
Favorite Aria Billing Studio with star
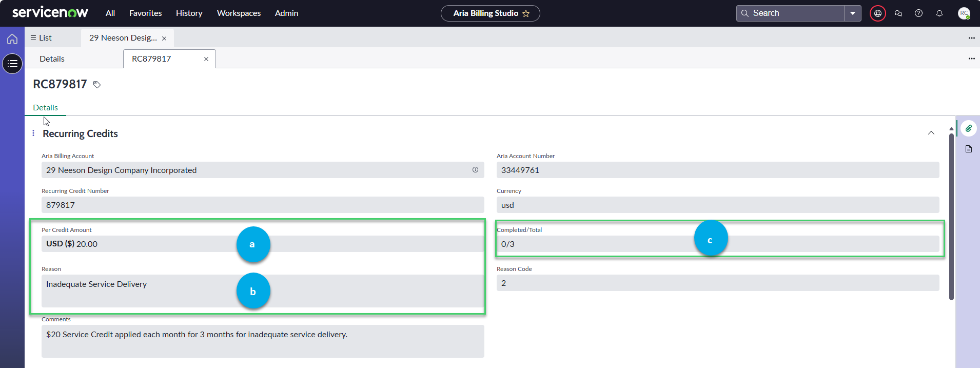526,13
